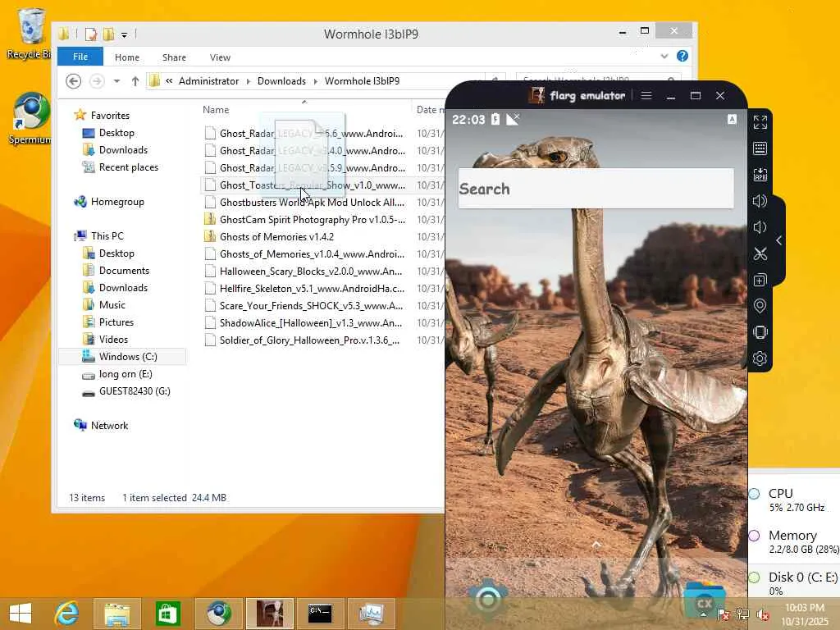Image resolution: width=840 pixels, height=630 pixels.
Task: Expand the ribbon with the chevron
Action: click(664, 56)
